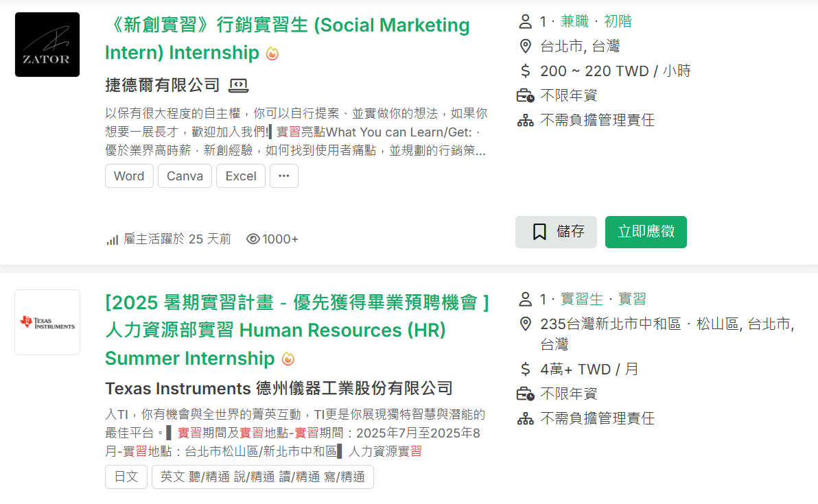The image size is (818, 504).
Task: Click the salary text 200 ~ 220 TWD / 小時
Action: pos(616,71)
